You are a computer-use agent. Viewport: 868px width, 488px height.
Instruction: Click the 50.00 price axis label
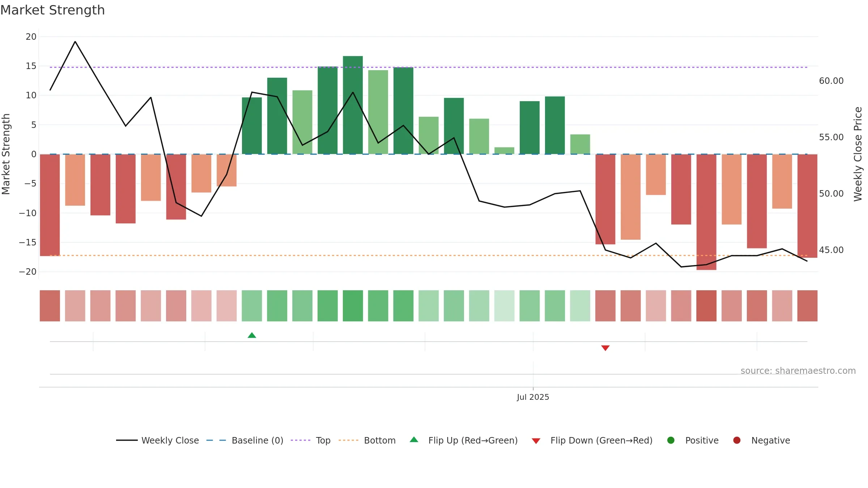[x=831, y=194]
